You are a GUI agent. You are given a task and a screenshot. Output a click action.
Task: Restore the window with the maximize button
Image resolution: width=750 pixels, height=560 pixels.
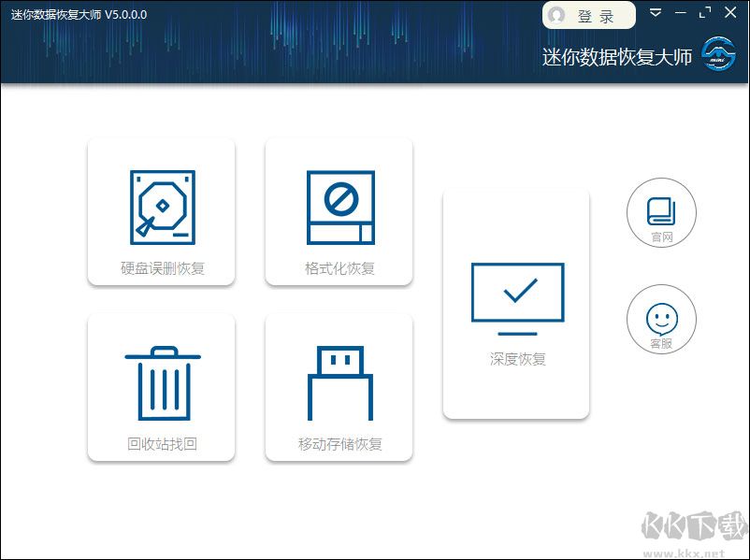coord(704,14)
